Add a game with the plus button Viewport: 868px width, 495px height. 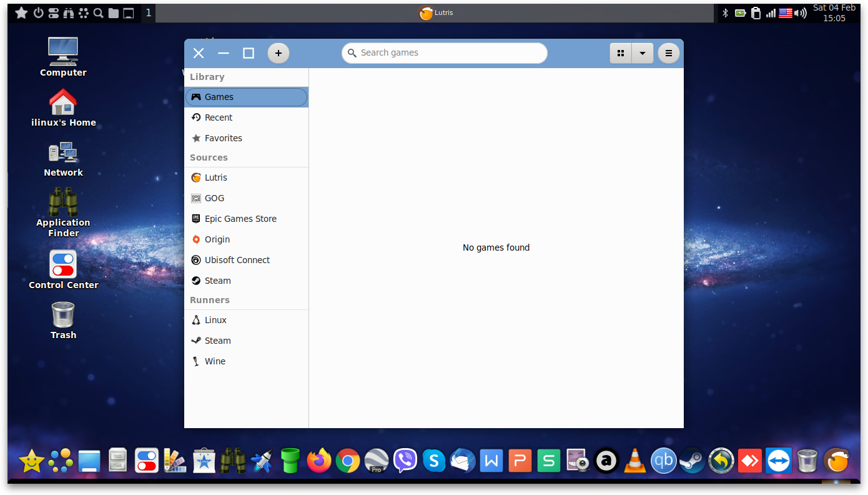click(x=279, y=53)
